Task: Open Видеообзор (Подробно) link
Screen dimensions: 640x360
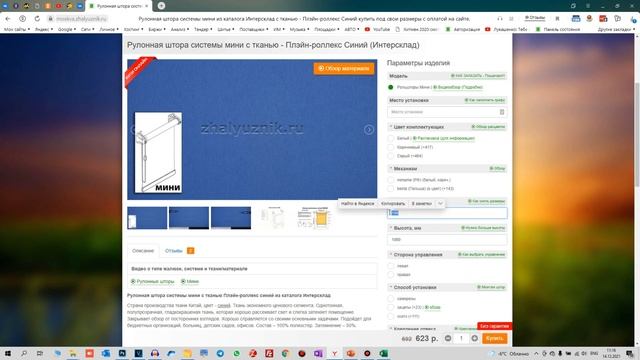Action: (x=458, y=87)
